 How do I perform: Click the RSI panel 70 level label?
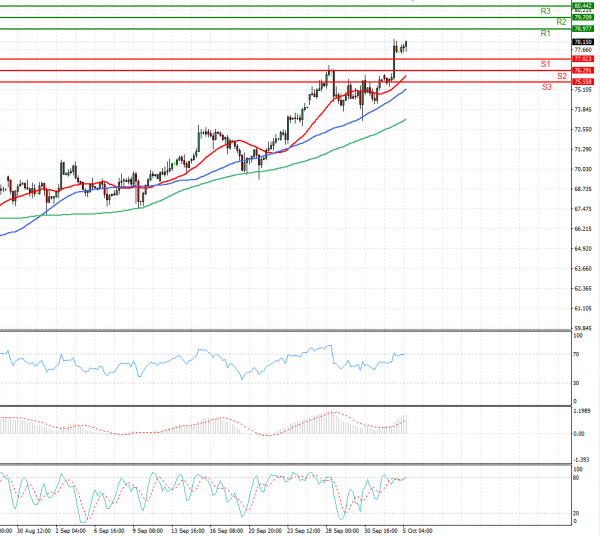pos(576,354)
